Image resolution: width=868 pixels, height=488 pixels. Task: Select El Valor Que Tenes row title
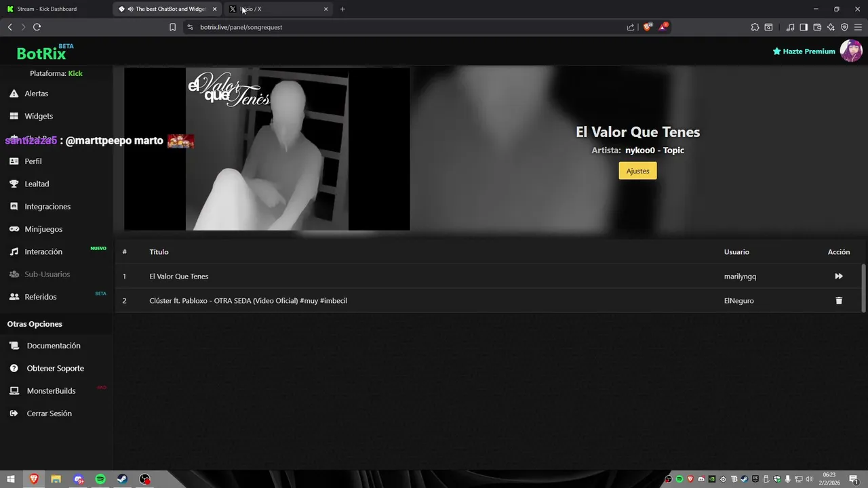click(x=179, y=276)
